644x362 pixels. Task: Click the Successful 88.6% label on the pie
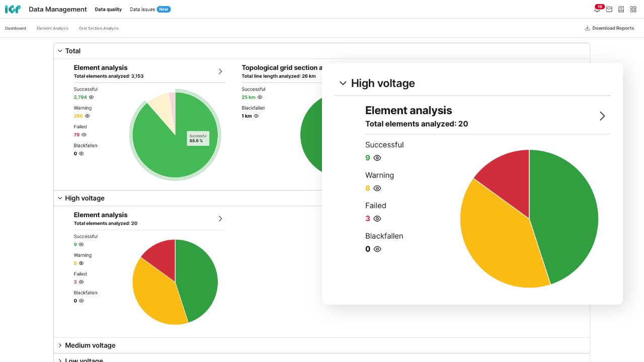(x=198, y=137)
